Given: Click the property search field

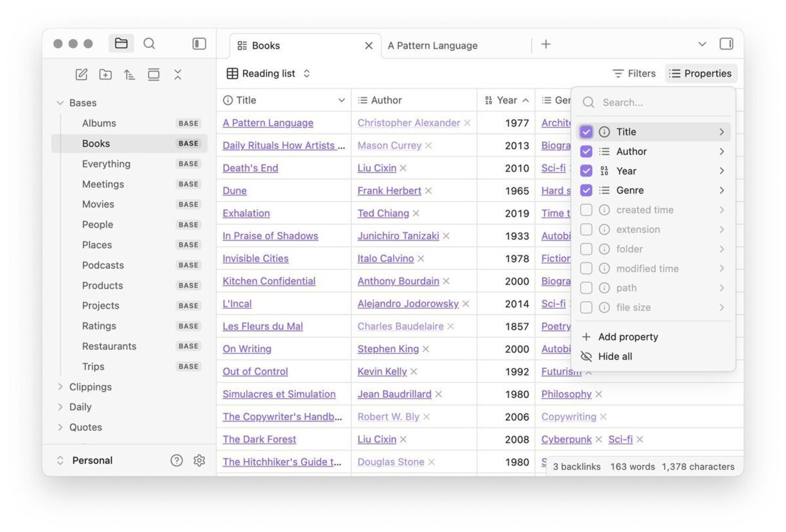Looking at the screenshot, I should coord(659,103).
